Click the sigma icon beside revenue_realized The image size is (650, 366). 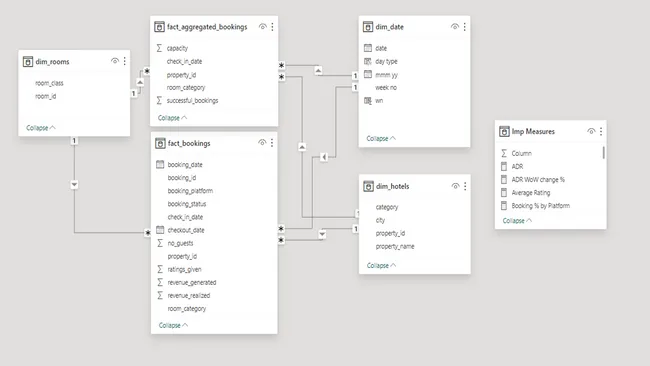[160, 296]
